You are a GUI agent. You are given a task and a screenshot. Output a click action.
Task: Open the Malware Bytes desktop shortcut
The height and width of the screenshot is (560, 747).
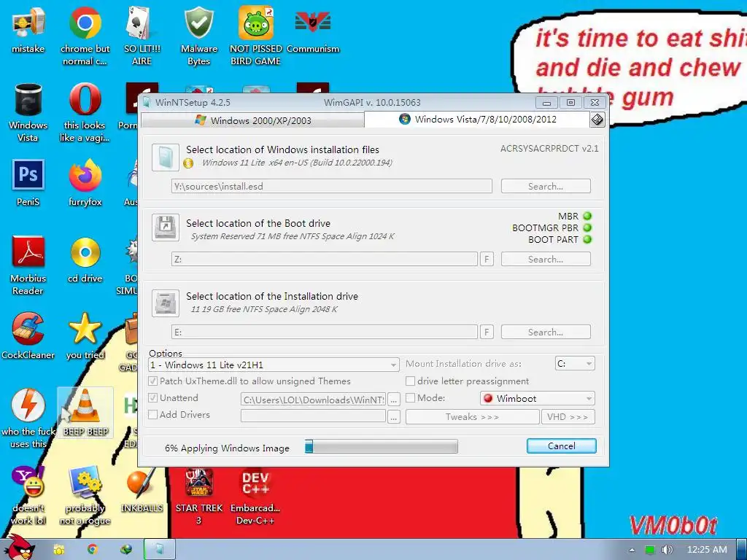coord(198,36)
